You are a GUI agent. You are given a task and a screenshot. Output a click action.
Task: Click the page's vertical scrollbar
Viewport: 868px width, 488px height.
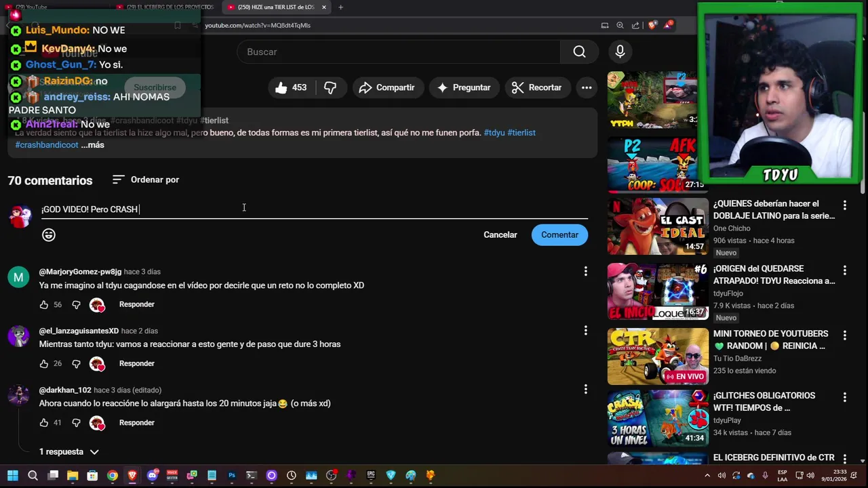click(x=863, y=122)
